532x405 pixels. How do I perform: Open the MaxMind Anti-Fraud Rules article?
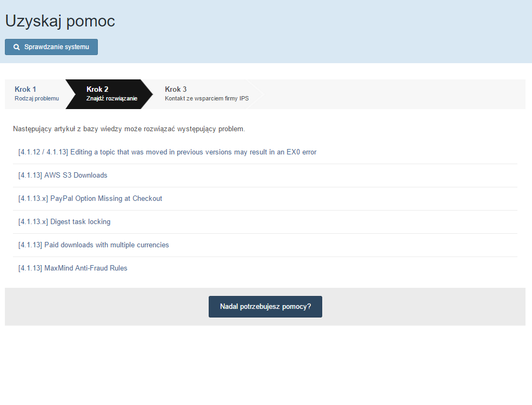[73, 268]
